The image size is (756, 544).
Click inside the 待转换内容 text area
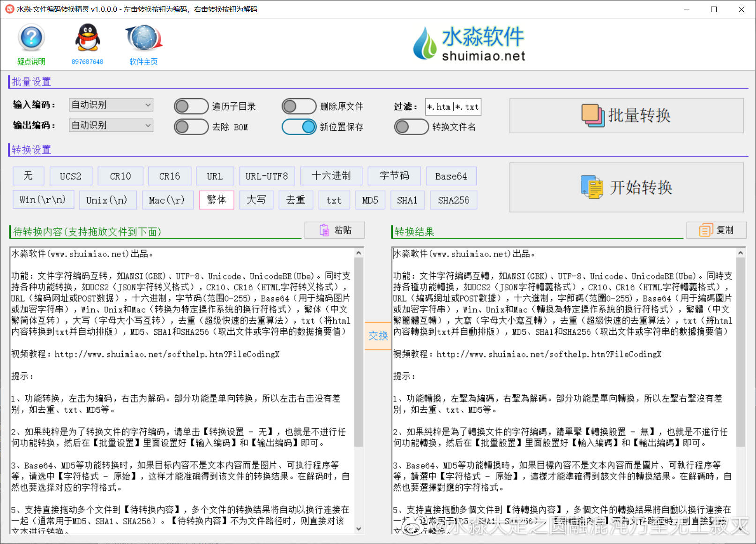182,390
